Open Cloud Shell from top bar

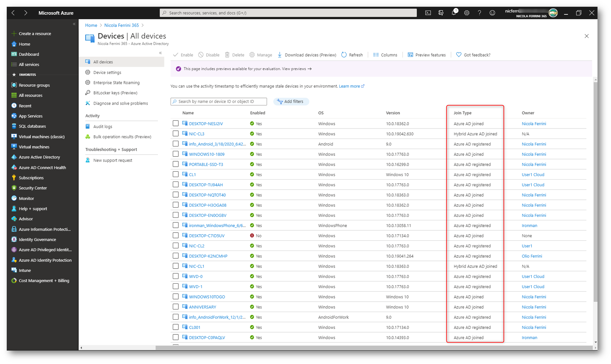428,13
